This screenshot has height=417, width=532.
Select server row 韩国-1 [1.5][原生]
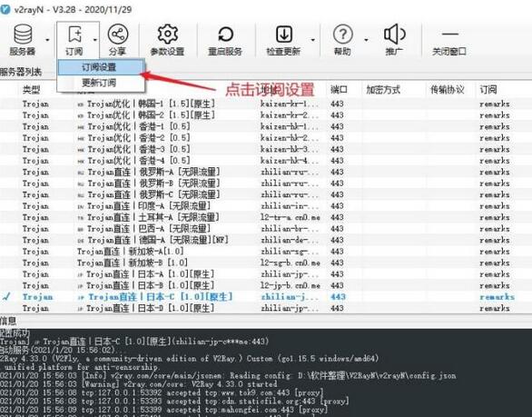click(x=266, y=104)
